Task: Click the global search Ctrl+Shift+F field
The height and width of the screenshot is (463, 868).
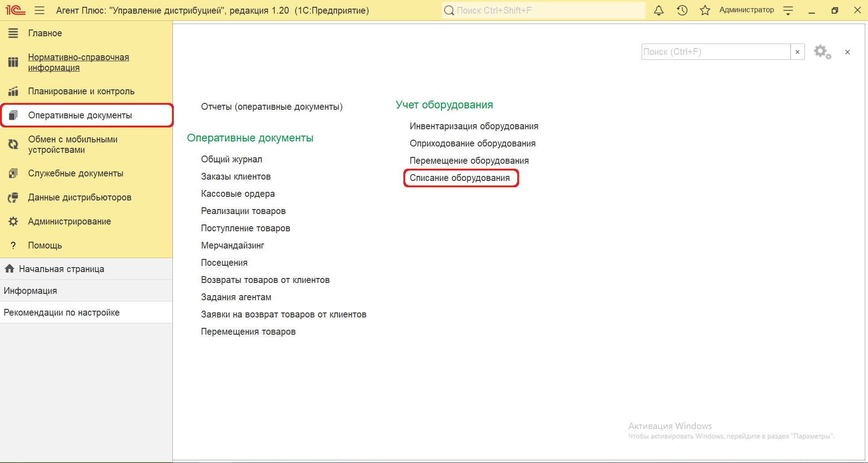Action: click(544, 10)
